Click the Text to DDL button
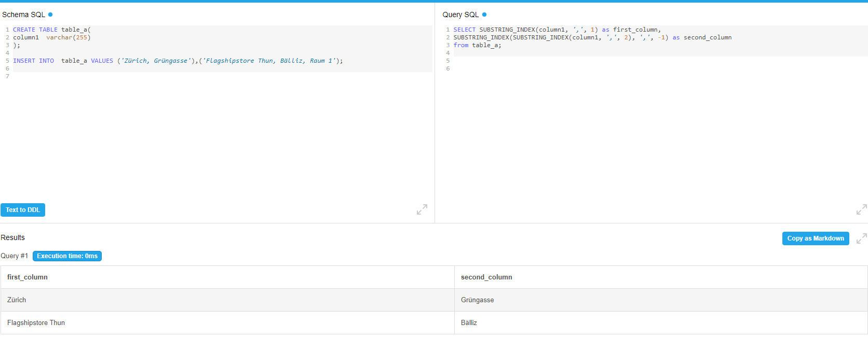The width and height of the screenshot is (868, 338). [x=23, y=210]
